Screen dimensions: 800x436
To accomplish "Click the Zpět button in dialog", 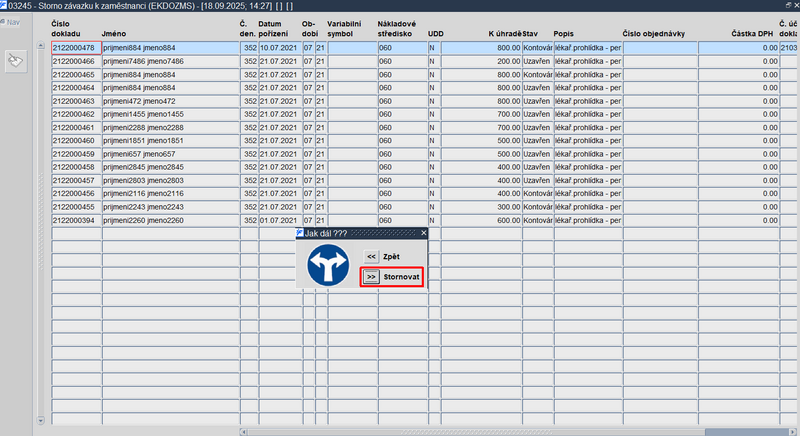I will 382,257.
